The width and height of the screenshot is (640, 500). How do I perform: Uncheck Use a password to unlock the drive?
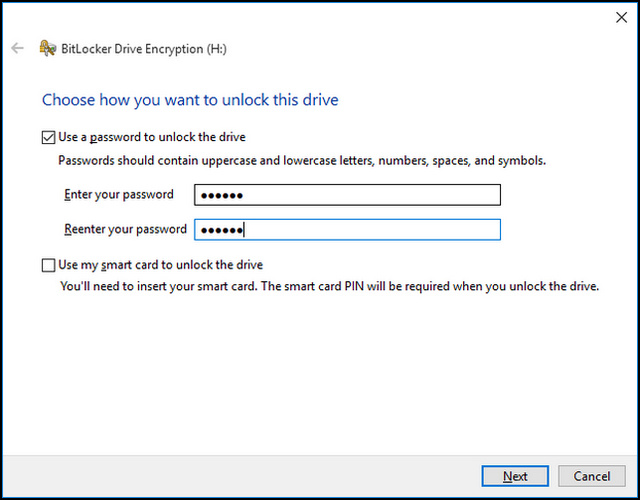48,137
